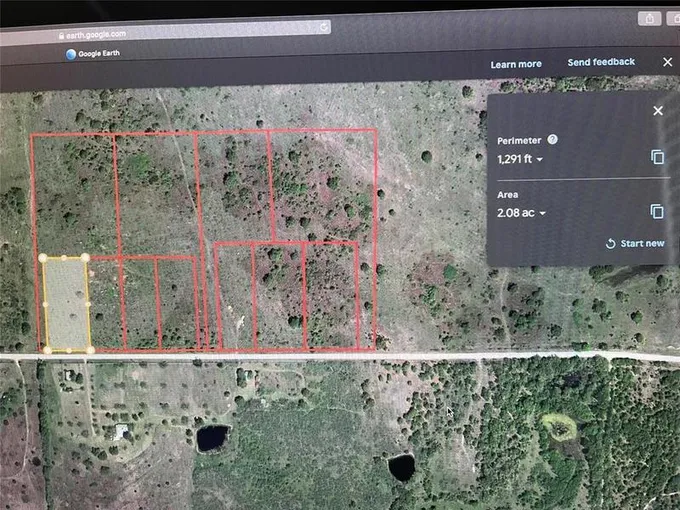Screen dimensions: 680x510
Task: Click the browser share icon
Action: pos(649,19)
